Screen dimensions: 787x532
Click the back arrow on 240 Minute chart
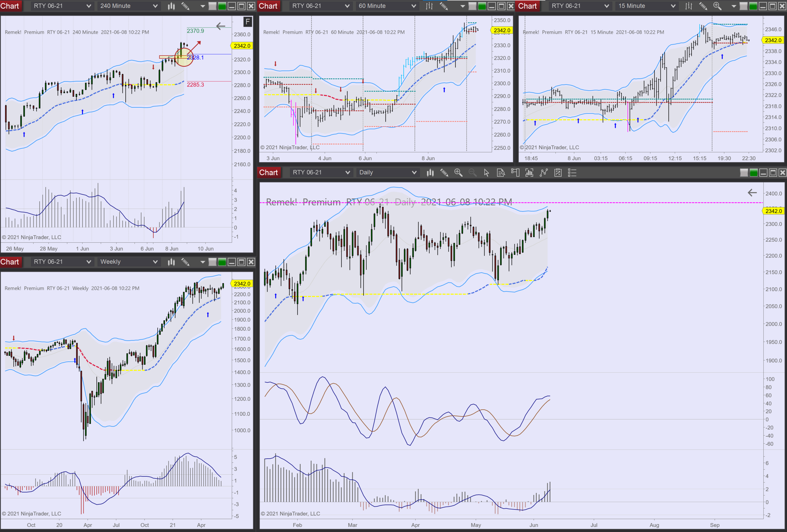pyautogui.click(x=220, y=26)
